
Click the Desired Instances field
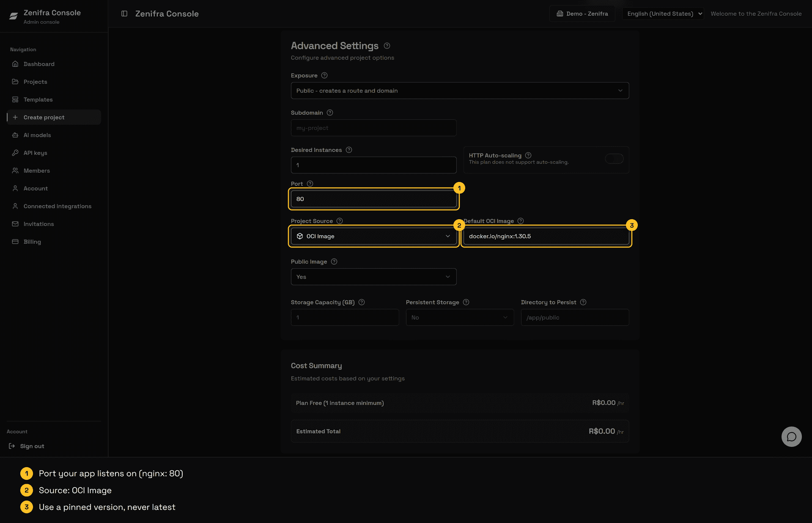tap(374, 165)
